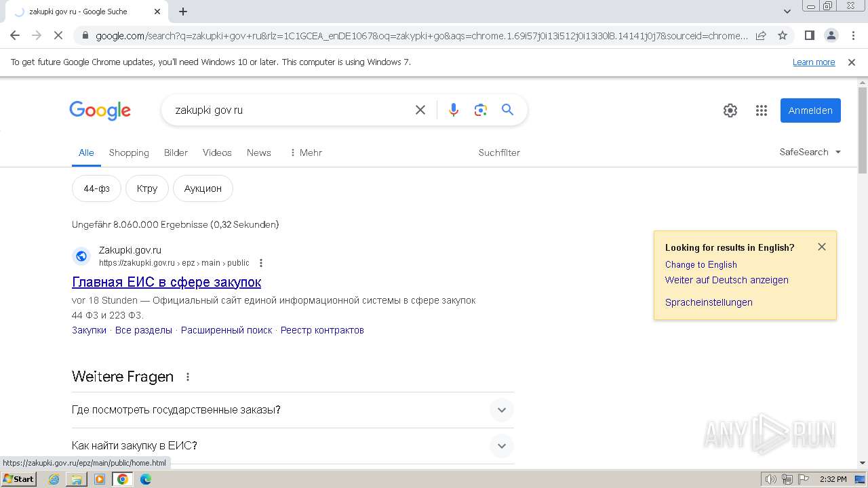Close the language suggestion box

(822, 247)
